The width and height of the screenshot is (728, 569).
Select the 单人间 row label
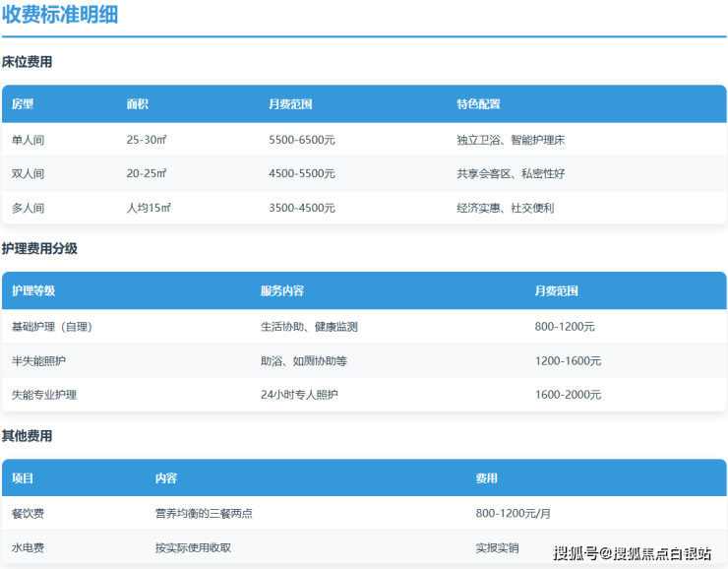[x=28, y=140]
